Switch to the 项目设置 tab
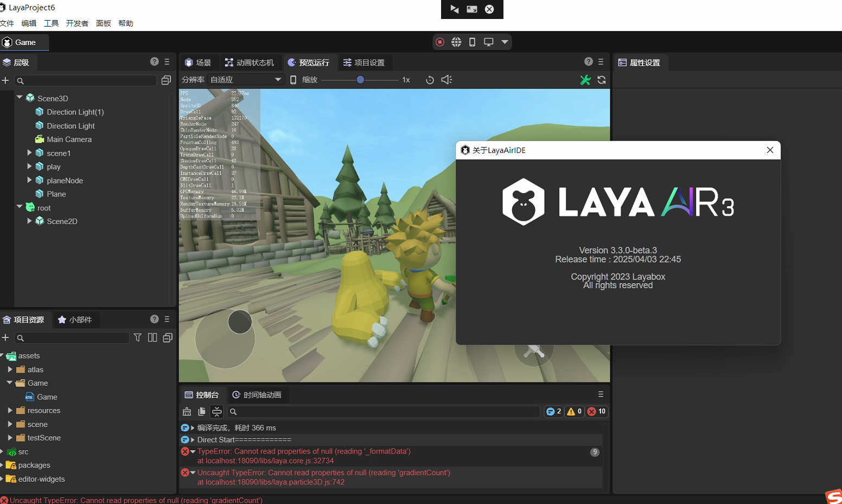 pyautogui.click(x=363, y=62)
